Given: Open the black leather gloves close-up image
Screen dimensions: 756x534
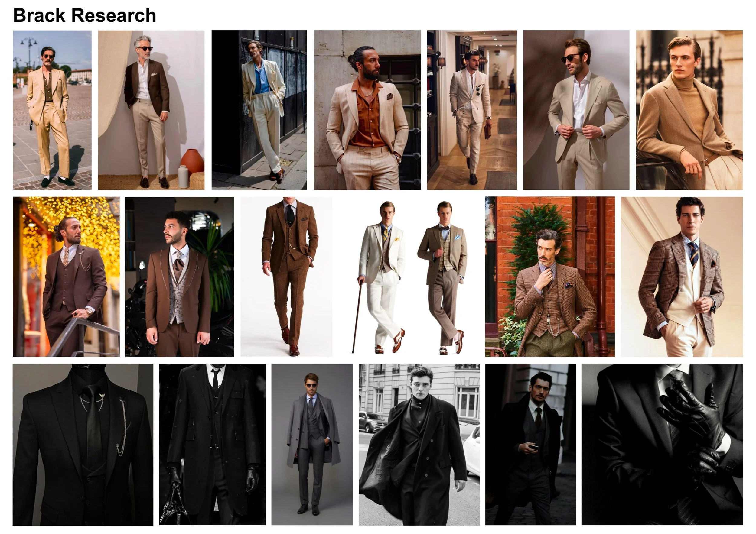Looking at the screenshot, I should pos(662,444).
